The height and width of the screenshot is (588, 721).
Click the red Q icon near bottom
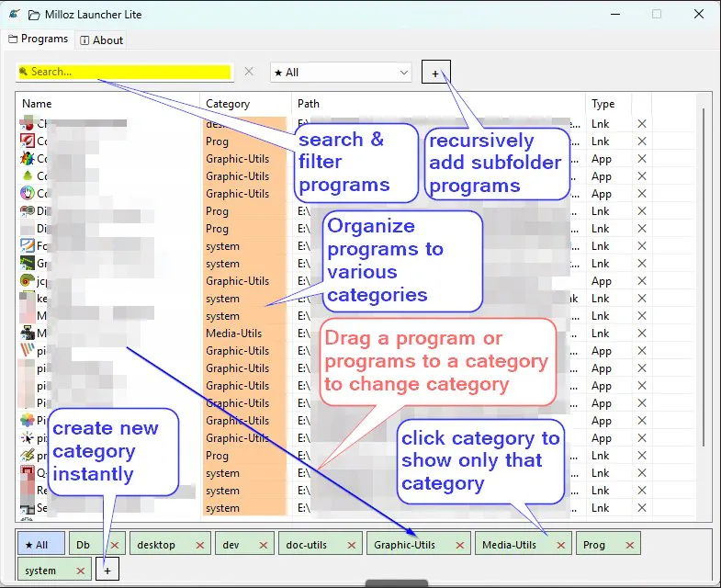tap(28, 472)
